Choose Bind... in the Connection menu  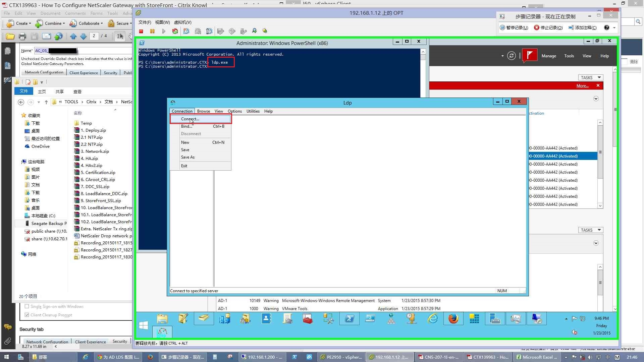click(201, 126)
